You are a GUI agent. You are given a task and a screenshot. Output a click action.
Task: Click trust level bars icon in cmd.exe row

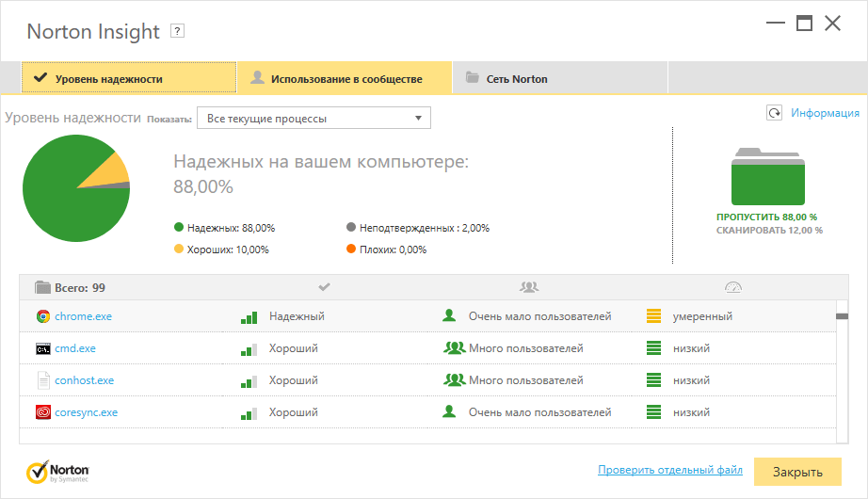click(249, 349)
